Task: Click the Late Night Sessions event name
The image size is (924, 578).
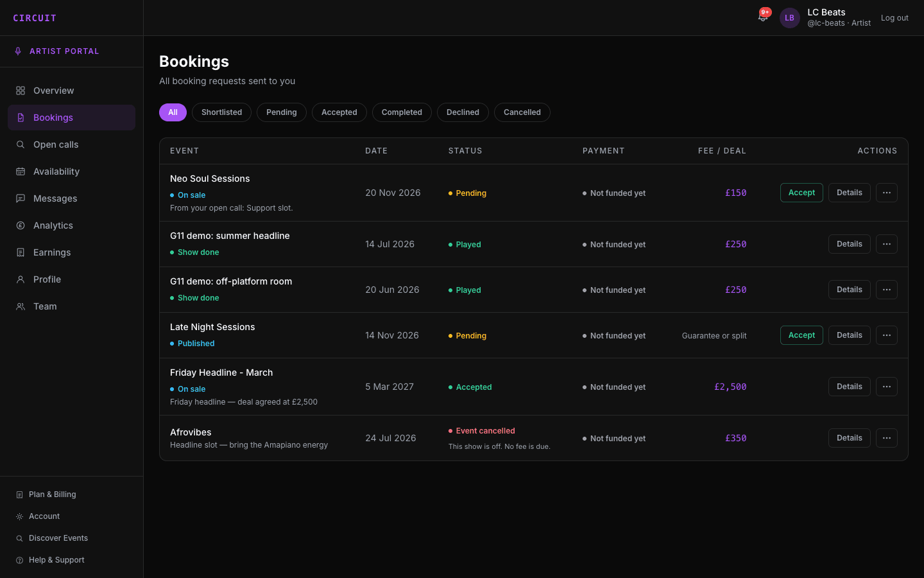Action: (x=212, y=327)
